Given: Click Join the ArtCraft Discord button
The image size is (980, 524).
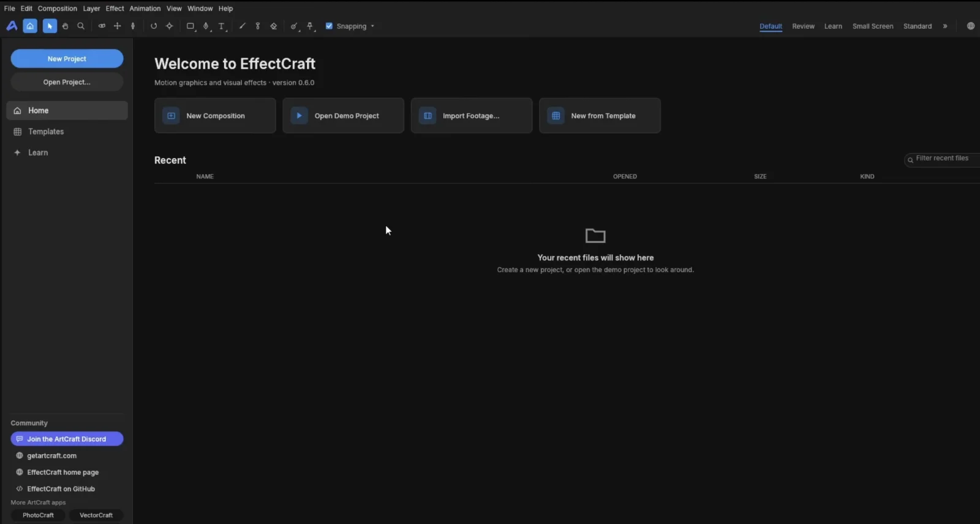Looking at the screenshot, I should [x=67, y=439].
